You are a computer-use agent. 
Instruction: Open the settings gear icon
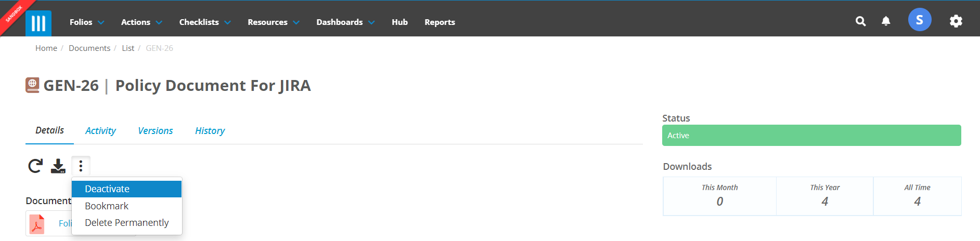(x=956, y=21)
